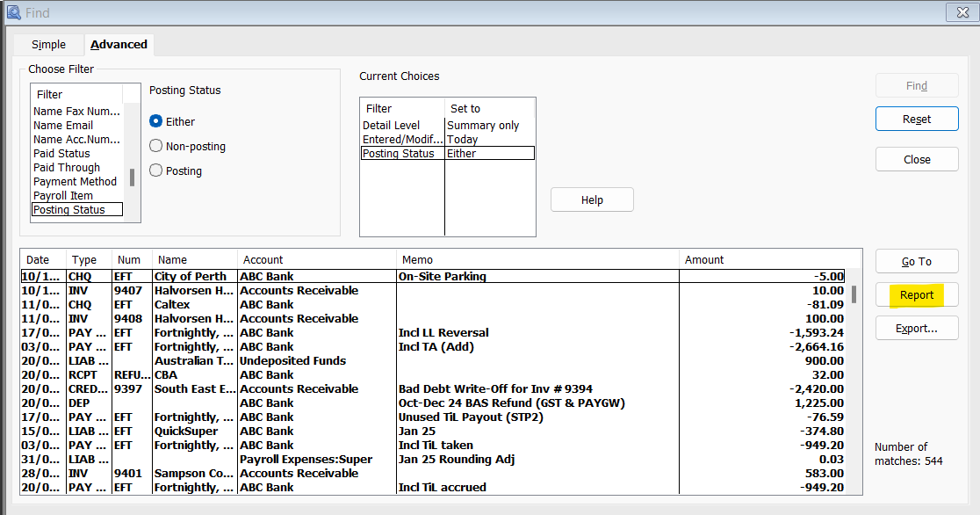Image resolution: width=980 pixels, height=515 pixels.
Task: Click the Export... button
Action: (917, 329)
